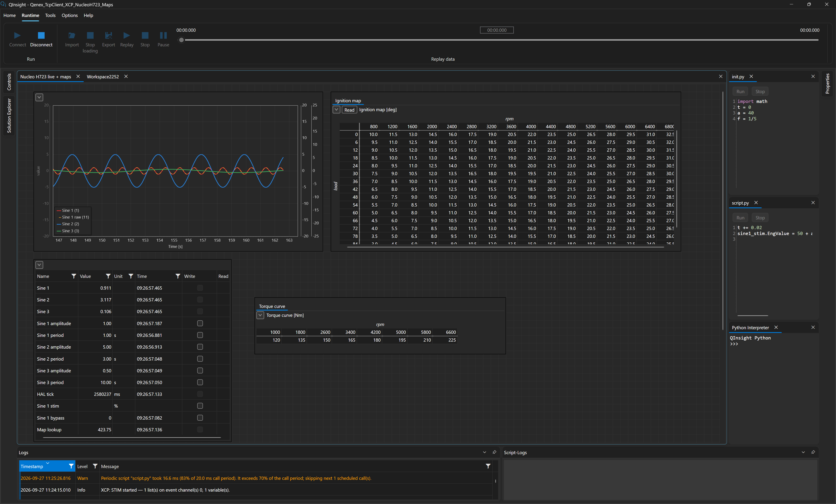
Task: Filter the Logs Message column
Action: coord(488,466)
